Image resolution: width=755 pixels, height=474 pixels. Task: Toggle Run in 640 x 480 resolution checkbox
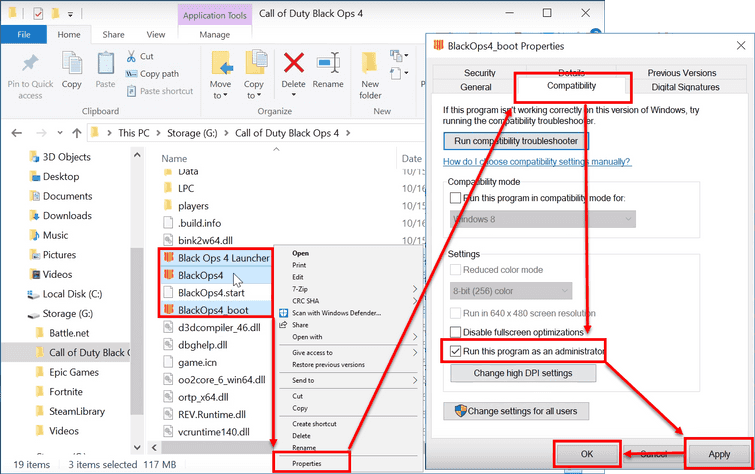coord(455,313)
